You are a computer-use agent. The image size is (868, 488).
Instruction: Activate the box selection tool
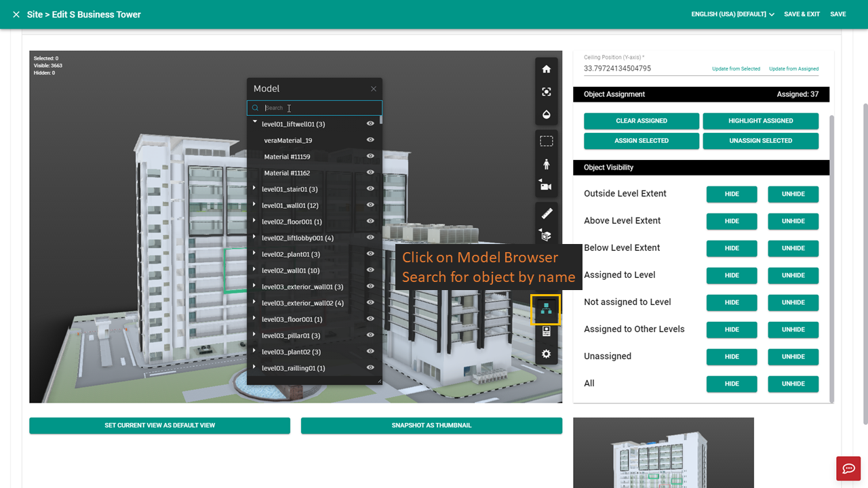[546, 141]
